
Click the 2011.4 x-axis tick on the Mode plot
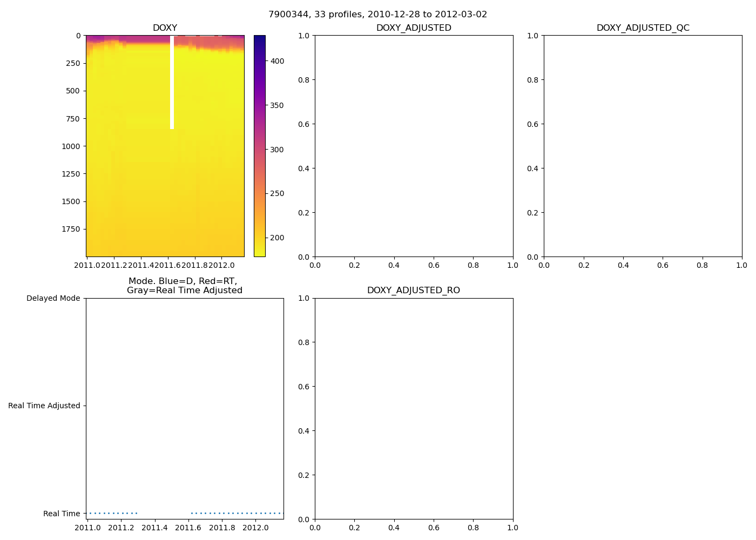pos(154,528)
